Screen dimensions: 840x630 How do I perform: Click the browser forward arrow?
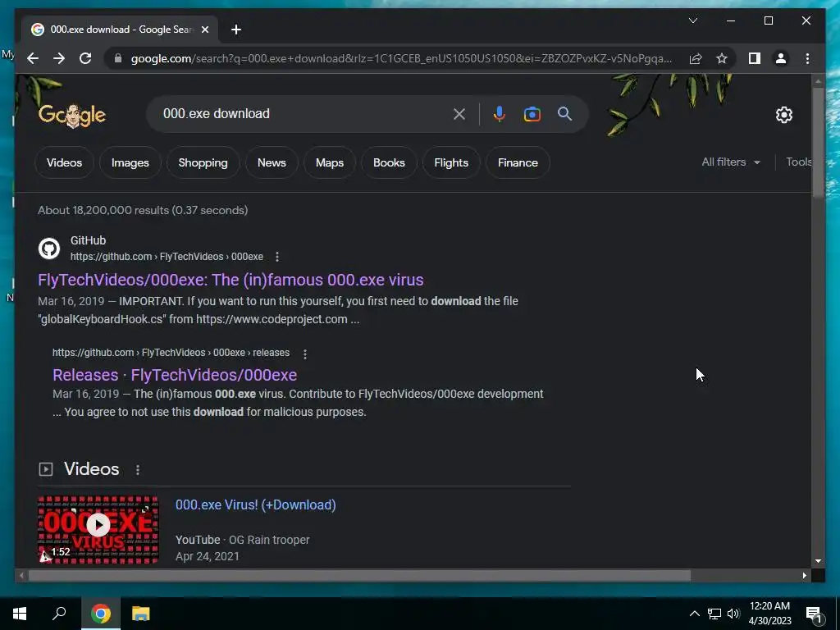[59, 58]
